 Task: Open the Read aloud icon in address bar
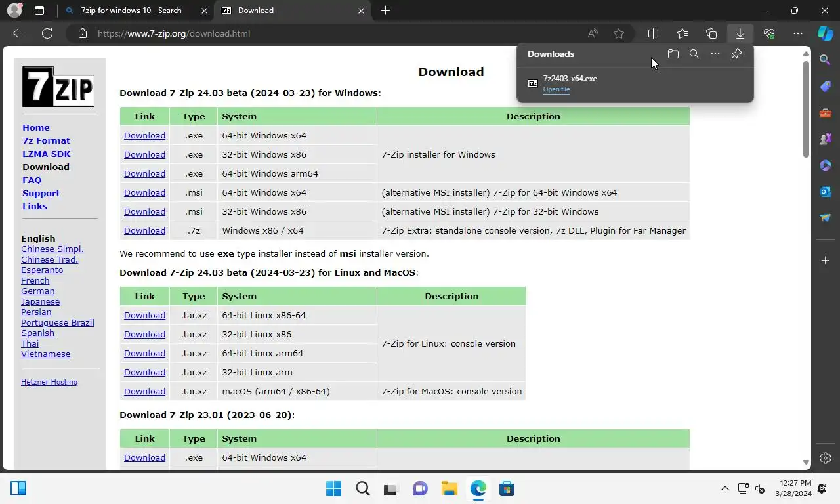coord(593,33)
